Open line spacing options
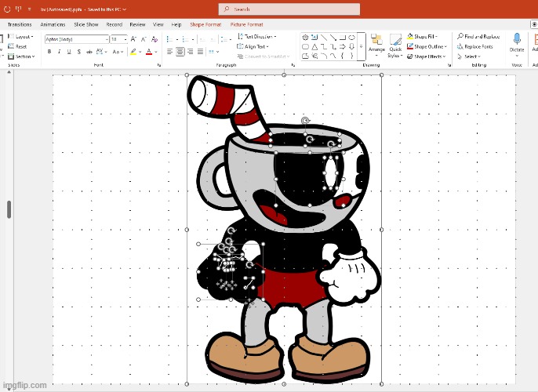This screenshot has height=392, width=538. pyautogui.click(x=226, y=39)
